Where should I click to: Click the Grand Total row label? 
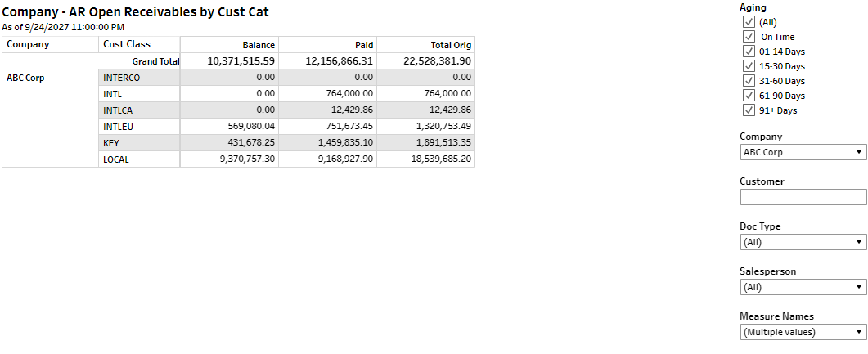click(155, 61)
